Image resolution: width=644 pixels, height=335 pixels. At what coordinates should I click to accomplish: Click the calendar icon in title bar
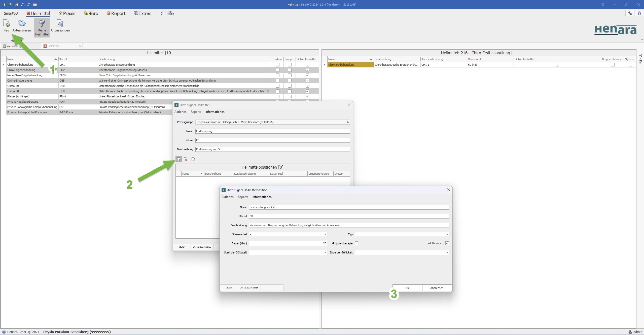click(35, 5)
